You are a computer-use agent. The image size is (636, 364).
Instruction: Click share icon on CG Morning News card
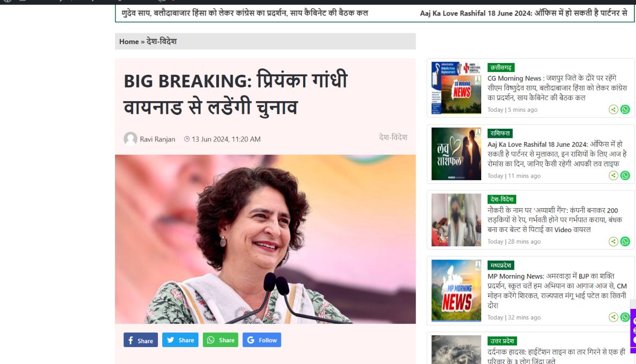point(614,110)
